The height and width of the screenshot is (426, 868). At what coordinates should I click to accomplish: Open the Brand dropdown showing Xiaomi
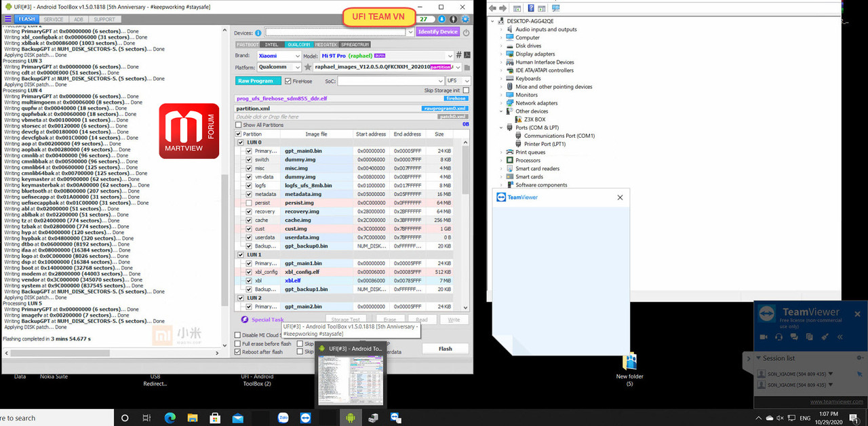coord(279,56)
